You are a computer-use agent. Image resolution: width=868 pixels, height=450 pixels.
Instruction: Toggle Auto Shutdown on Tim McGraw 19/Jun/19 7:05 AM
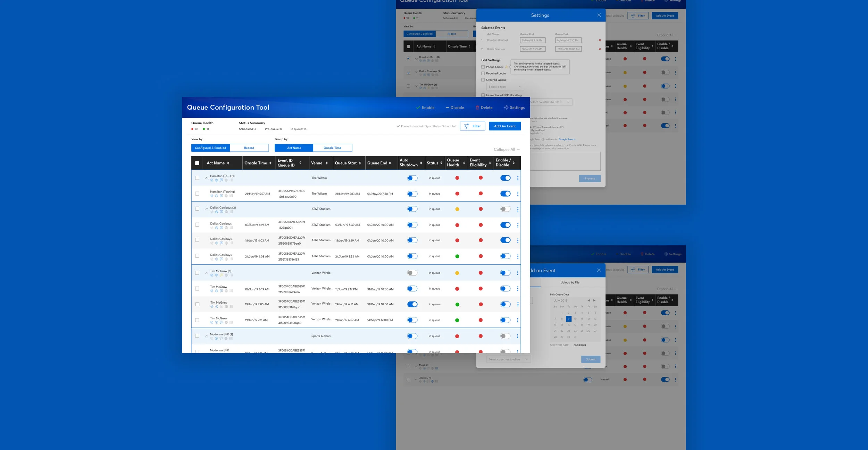click(412, 304)
